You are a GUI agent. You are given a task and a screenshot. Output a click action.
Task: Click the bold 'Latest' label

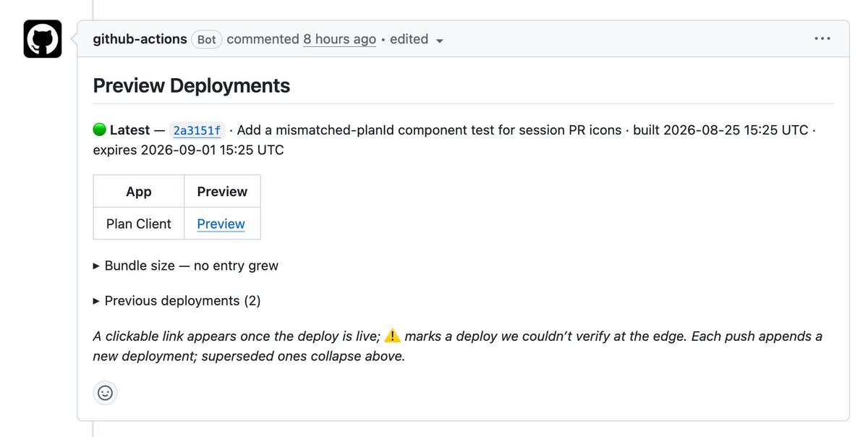pyautogui.click(x=129, y=130)
